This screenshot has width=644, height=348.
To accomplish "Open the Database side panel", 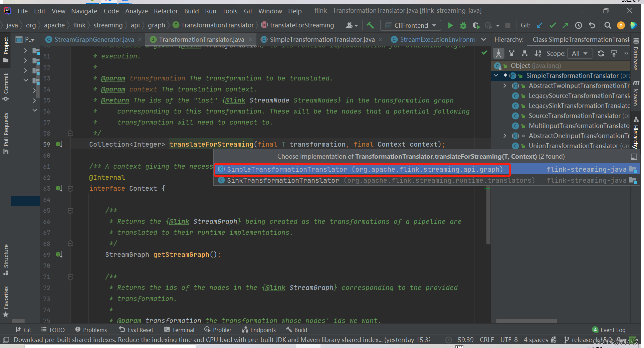I will pos(636,54).
